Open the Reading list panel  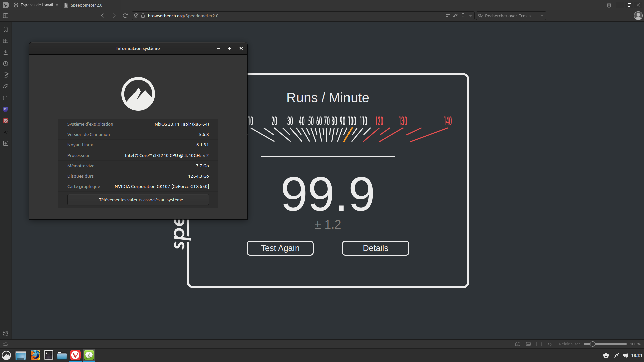(x=6, y=41)
